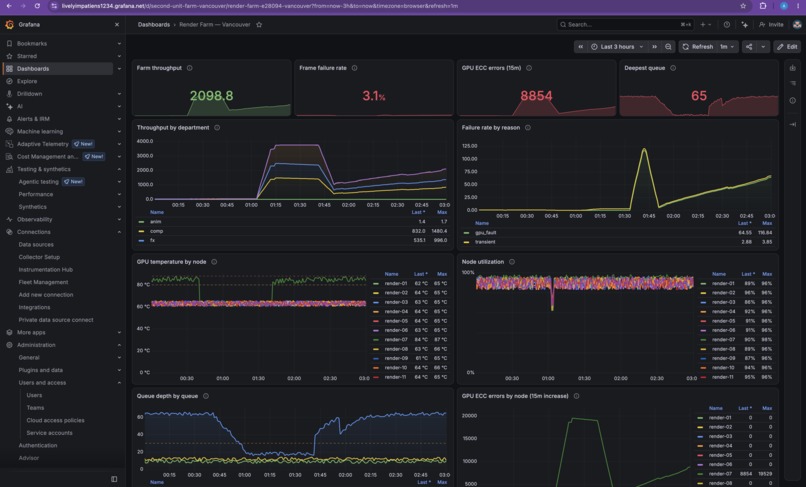Click the share dashboard icon

749,47
